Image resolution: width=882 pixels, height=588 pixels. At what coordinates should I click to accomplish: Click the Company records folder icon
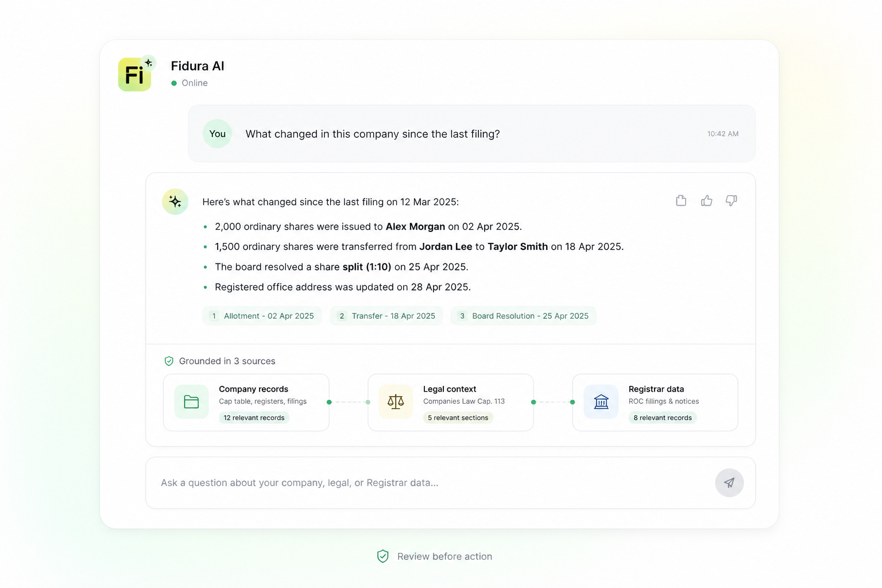click(x=191, y=402)
